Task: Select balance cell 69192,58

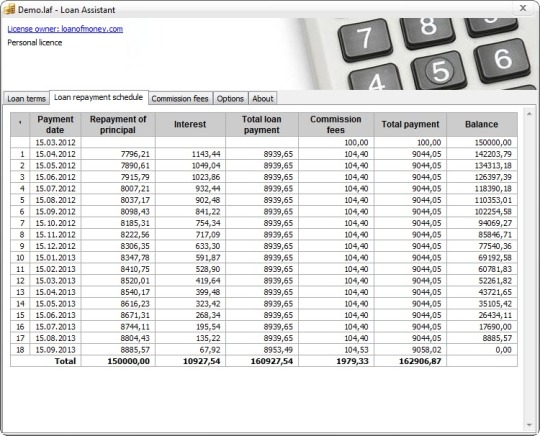Action: click(x=482, y=258)
